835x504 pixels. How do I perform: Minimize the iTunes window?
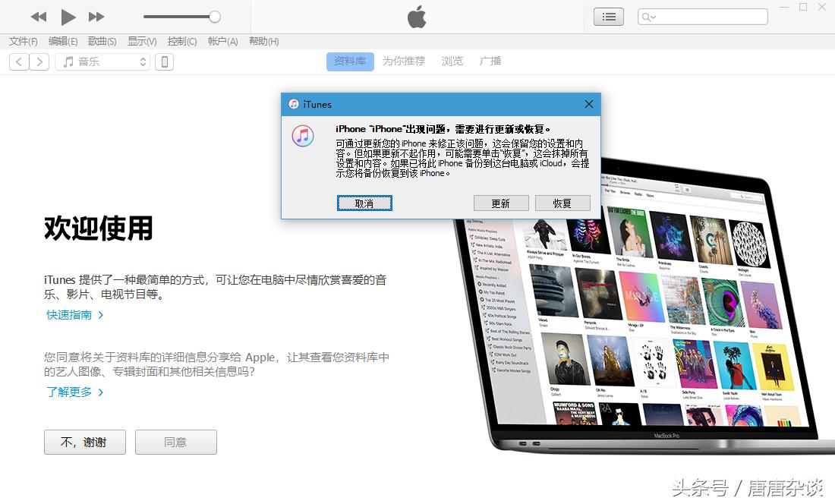(784, 7)
